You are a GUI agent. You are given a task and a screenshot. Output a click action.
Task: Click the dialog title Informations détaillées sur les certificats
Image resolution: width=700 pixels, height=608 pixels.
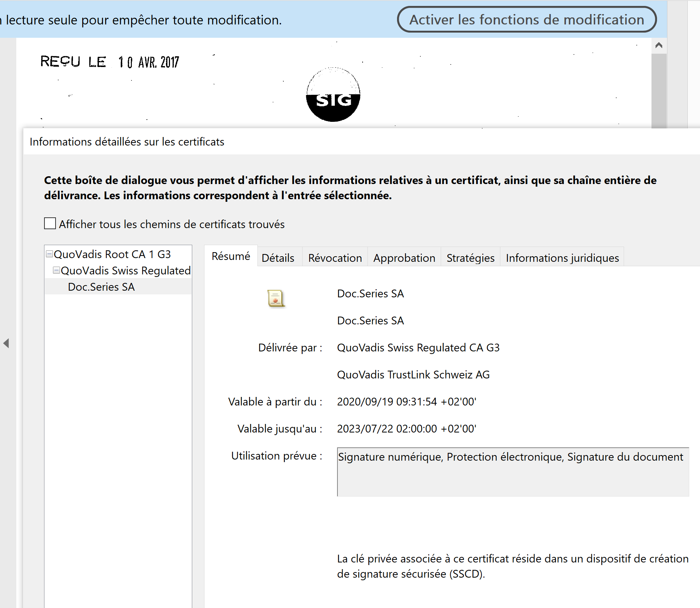point(127,142)
